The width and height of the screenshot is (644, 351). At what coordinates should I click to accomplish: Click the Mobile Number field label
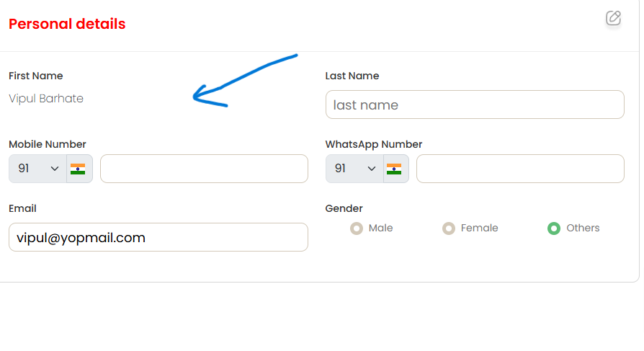pos(48,144)
